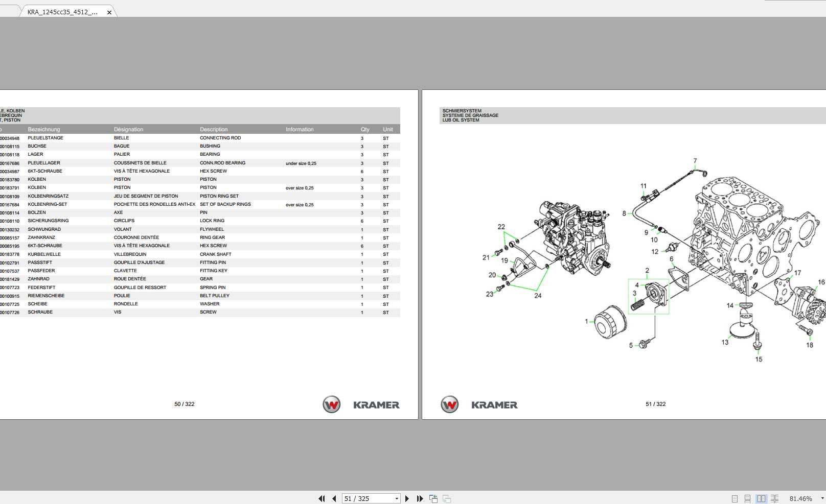This screenshot has width=826, height=504.
Task: Click the PLEUELSTANGE cell
Action: [x=45, y=138]
